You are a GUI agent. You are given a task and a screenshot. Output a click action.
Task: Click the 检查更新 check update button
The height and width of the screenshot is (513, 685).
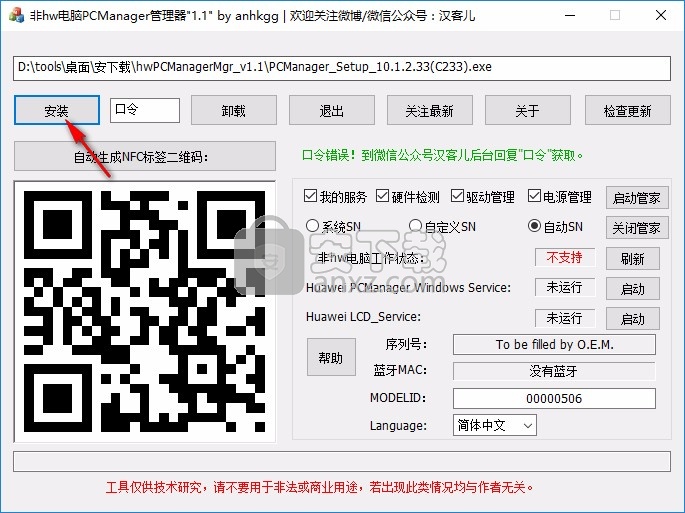pyautogui.click(x=627, y=111)
